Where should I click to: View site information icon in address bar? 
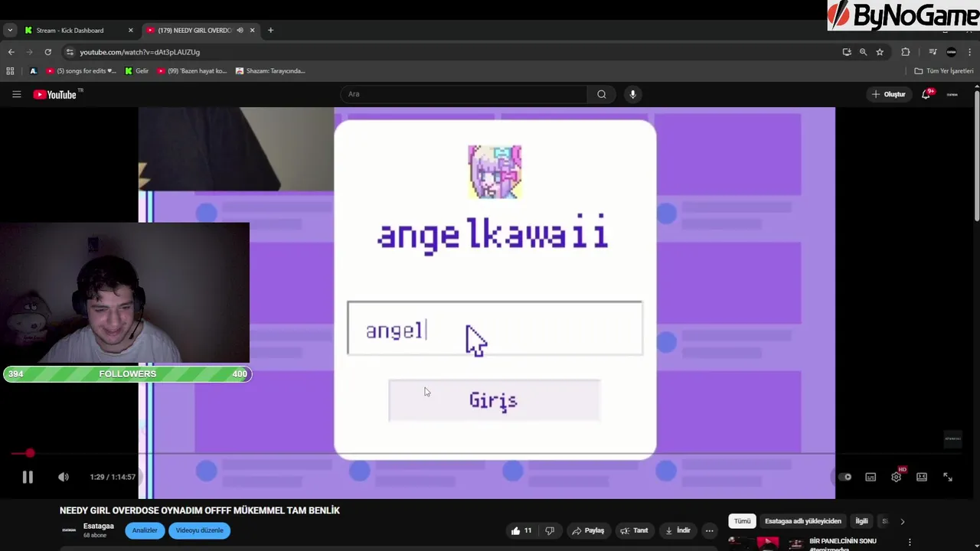(70, 52)
